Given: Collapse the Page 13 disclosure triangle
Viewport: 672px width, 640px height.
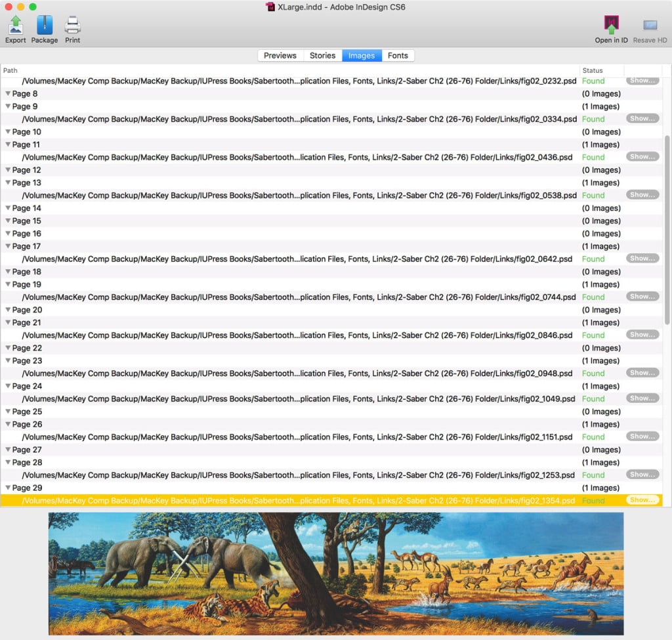Looking at the screenshot, I should [x=8, y=182].
